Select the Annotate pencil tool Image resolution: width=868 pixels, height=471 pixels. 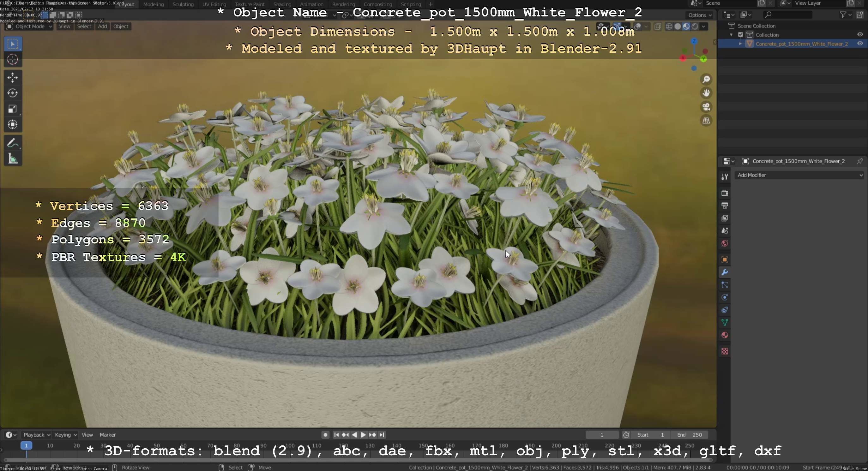(x=13, y=143)
